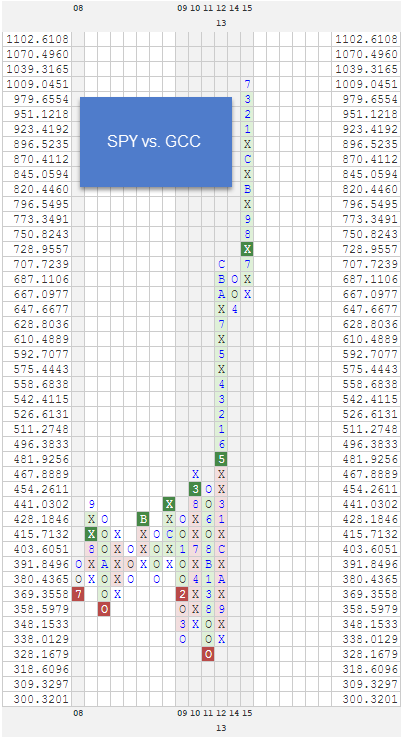Viewport: 401px width, 740px height.
Task: Click the right axis value 481.9256
Action: [370, 459]
